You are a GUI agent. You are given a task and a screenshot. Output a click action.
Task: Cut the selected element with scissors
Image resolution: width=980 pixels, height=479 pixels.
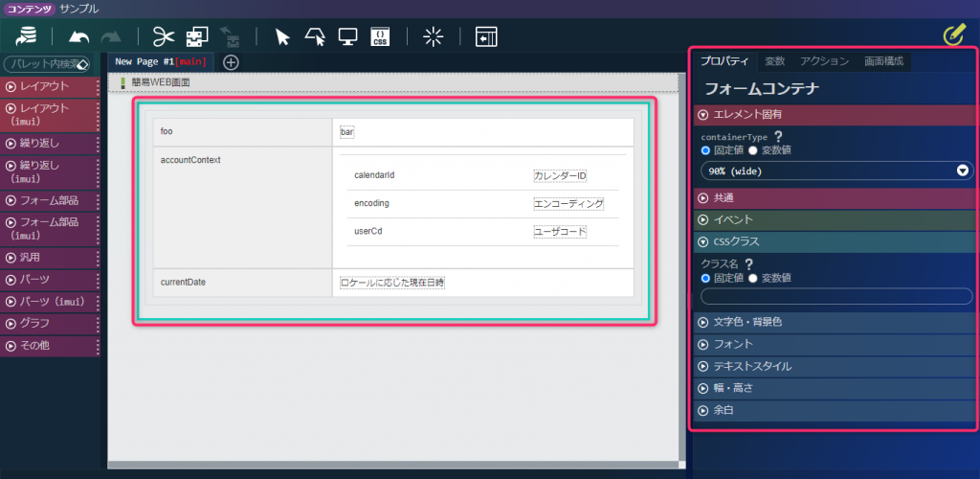coord(163,37)
